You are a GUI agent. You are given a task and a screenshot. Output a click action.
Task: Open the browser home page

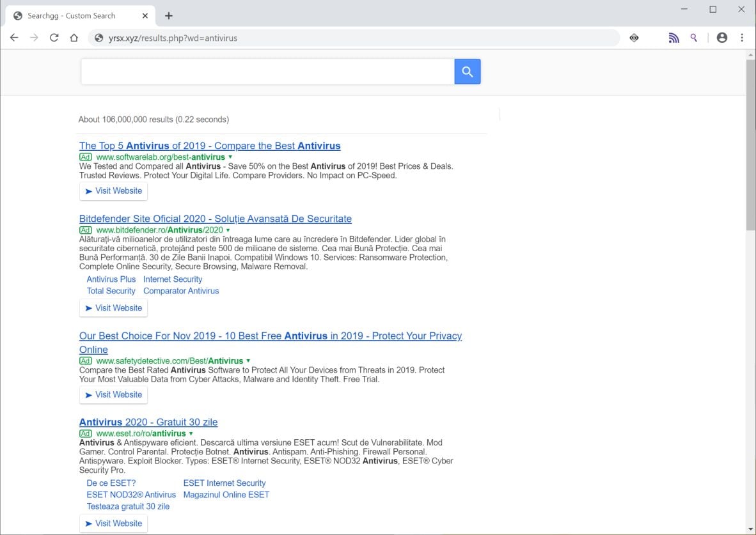(74, 38)
